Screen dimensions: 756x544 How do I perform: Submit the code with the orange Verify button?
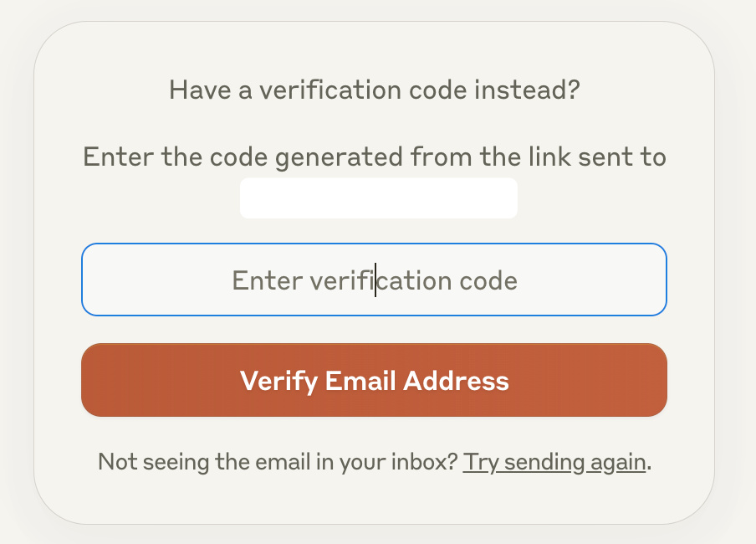tap(374, 380)
